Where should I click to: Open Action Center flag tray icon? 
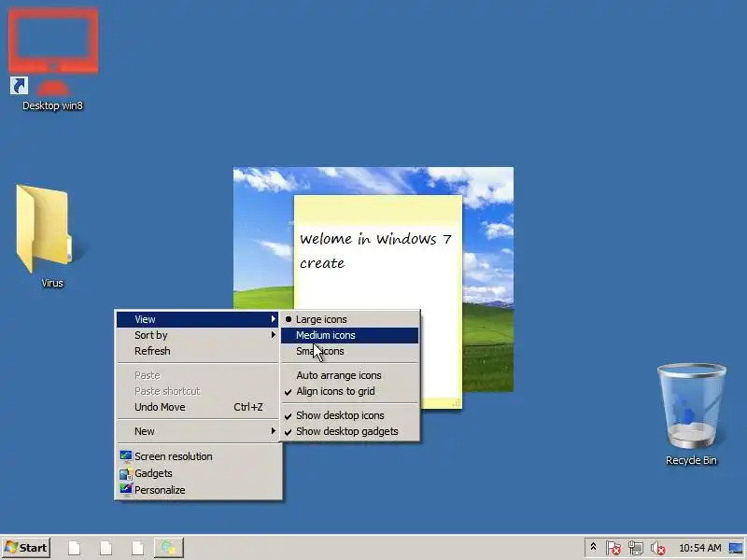(x=613, y=548)
